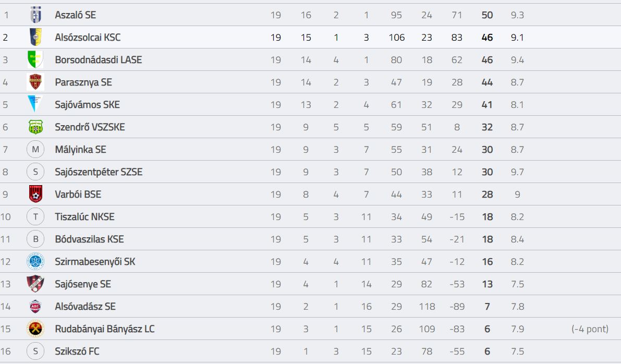Click the Aszaló SE team crest

(35, 15)
